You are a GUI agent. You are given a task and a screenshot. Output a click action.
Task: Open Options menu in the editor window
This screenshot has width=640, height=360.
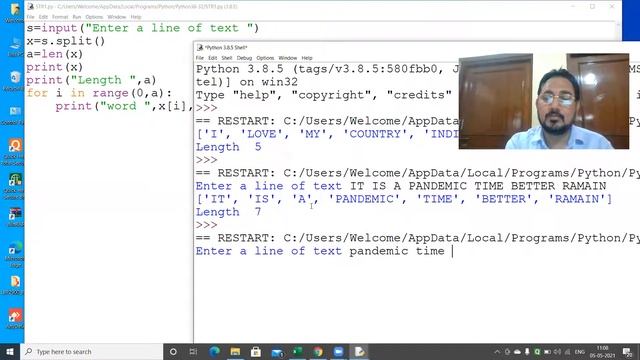click(94, 17)
